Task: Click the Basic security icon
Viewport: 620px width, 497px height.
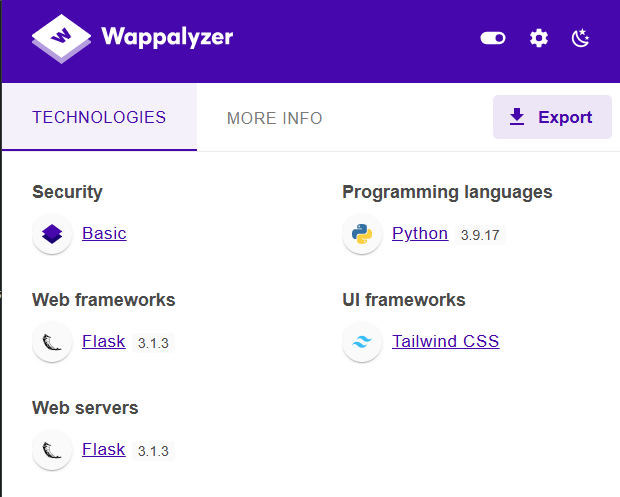Action: click(52, 234)
